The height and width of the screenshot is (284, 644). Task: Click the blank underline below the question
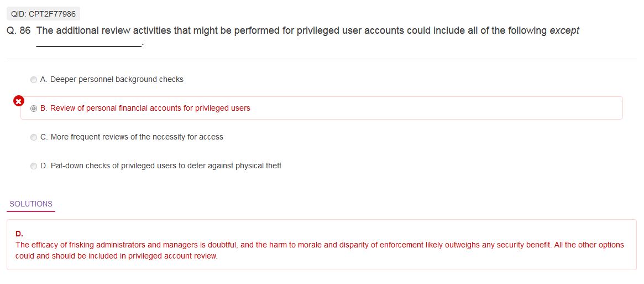[88, 44]
